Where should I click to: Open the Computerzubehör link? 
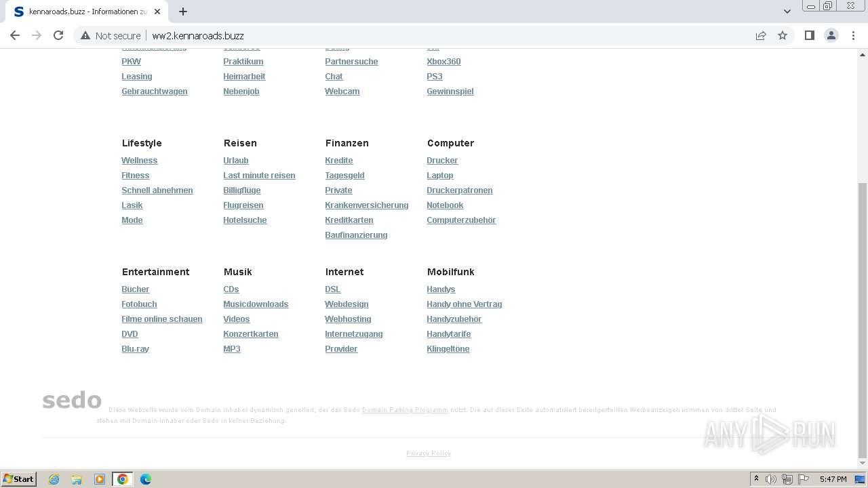(461, 220)
